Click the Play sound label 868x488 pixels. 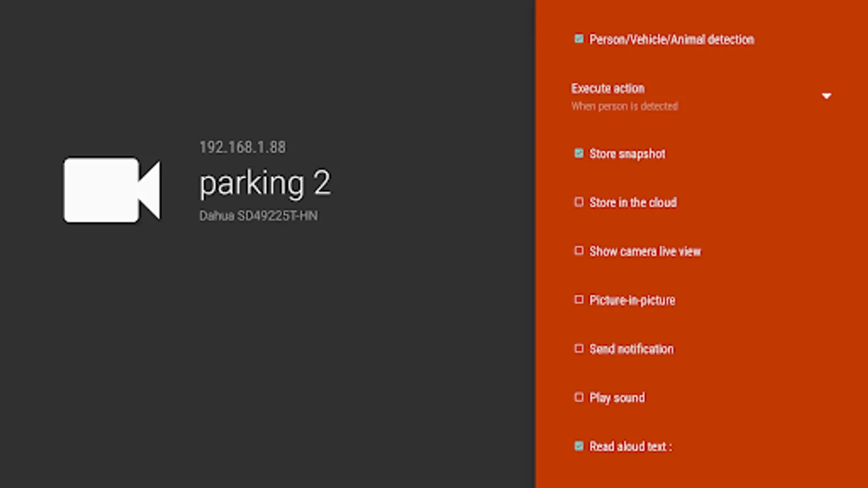[617, 397]
